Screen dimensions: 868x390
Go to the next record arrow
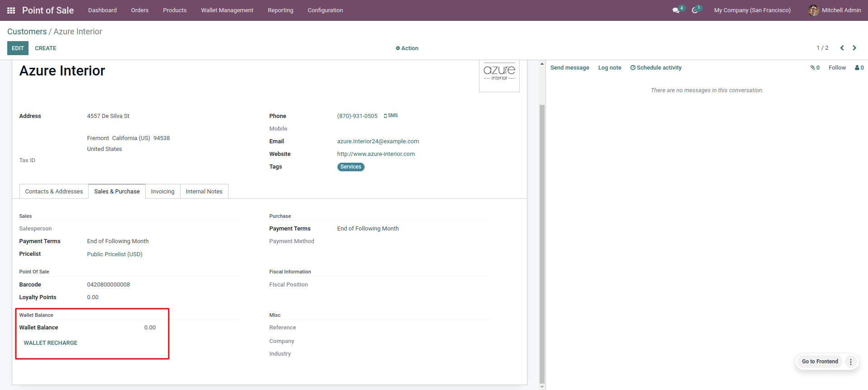coord(854,48)
